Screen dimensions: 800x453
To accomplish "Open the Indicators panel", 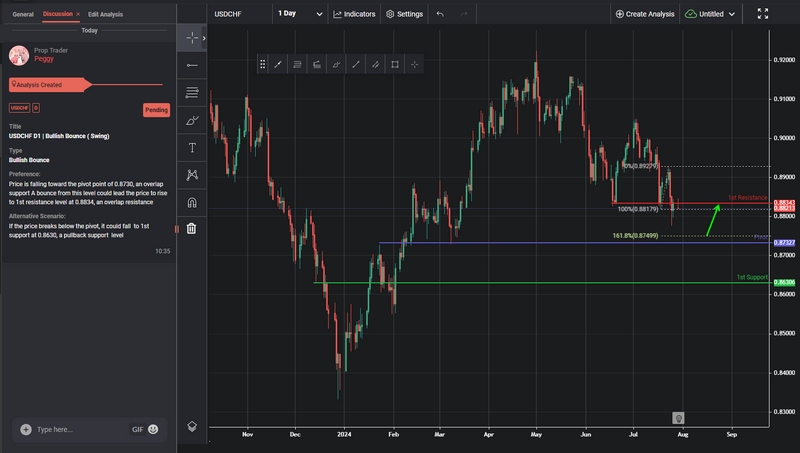I will click(x=354, y=14).
